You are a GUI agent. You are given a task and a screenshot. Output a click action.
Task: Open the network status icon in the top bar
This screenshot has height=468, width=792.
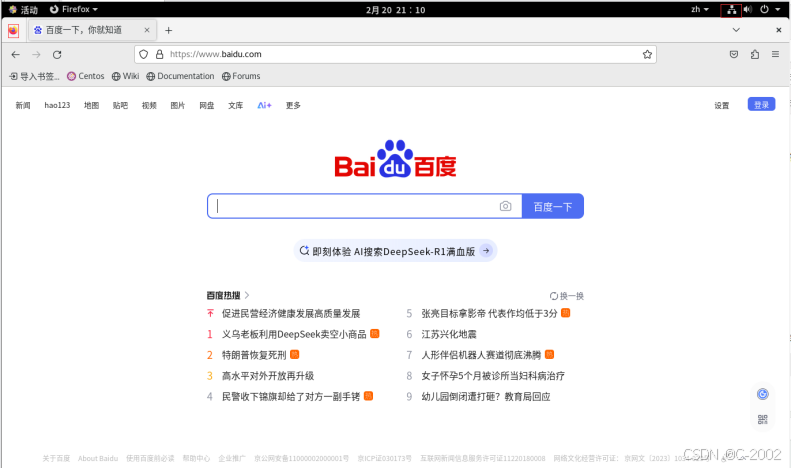click(731, 10)
